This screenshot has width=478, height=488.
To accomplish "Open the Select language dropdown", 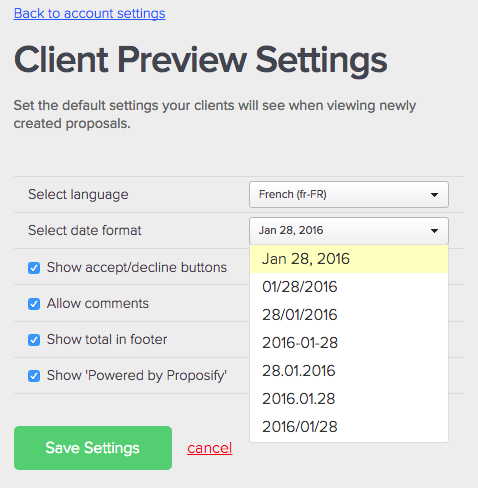I will [x=349, y=194].
